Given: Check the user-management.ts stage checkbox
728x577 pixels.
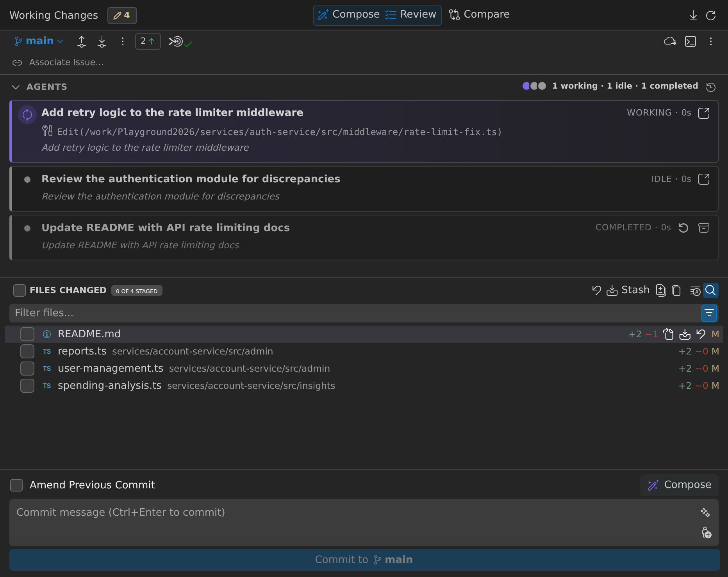Looking at the screenshot, I should point(27,369).
